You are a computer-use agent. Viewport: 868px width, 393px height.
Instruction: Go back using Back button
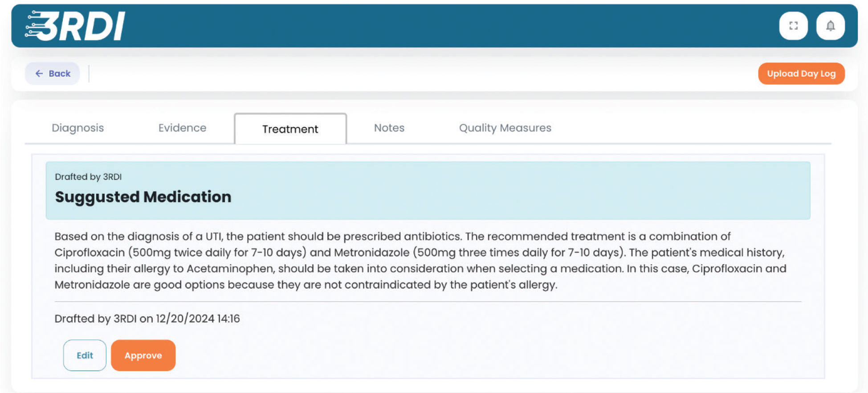(53, 74)
